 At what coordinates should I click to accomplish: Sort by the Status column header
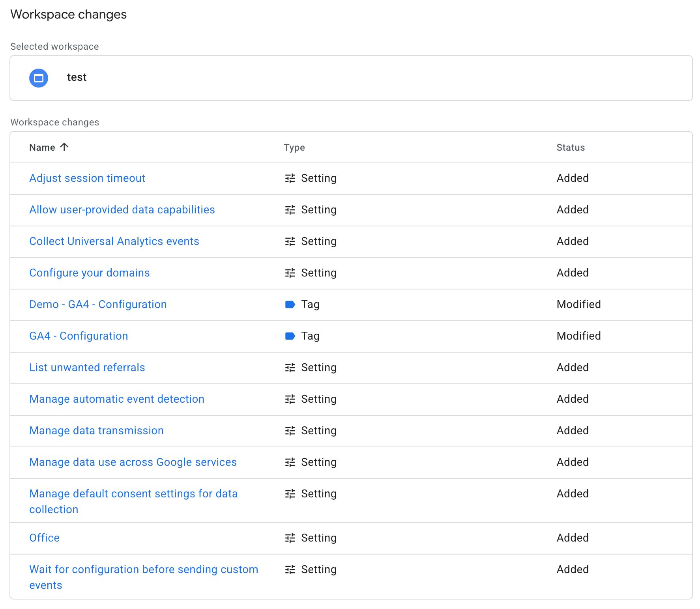[x=571, y=148]
